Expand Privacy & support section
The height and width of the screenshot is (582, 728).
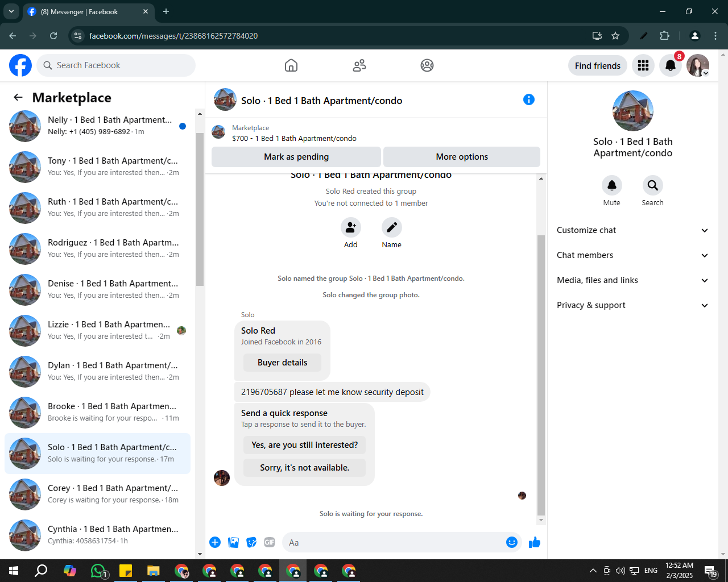point(632,305)
